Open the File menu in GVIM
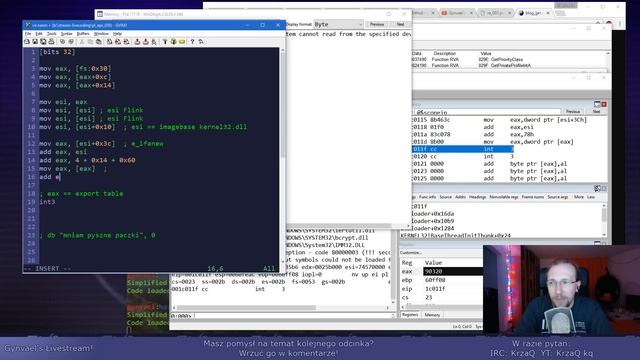This screenshot has width=640, height=360. pos(28,34)
